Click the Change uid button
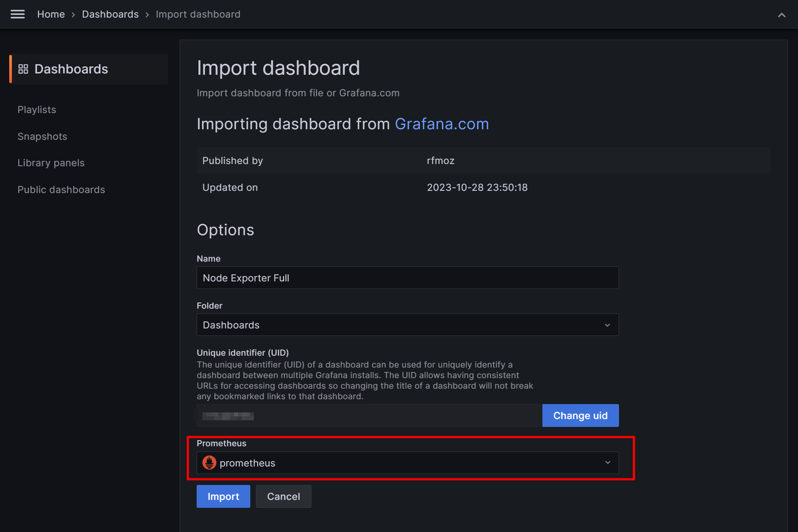The width and height of the screenshot is (798, 532). tap(580, 415)
